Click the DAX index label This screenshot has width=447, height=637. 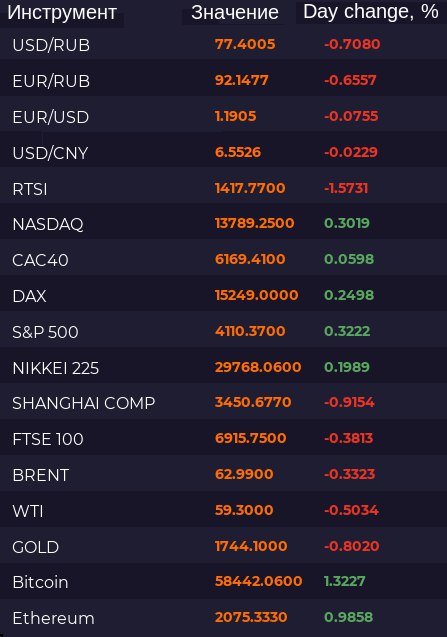tap(29, 296)
